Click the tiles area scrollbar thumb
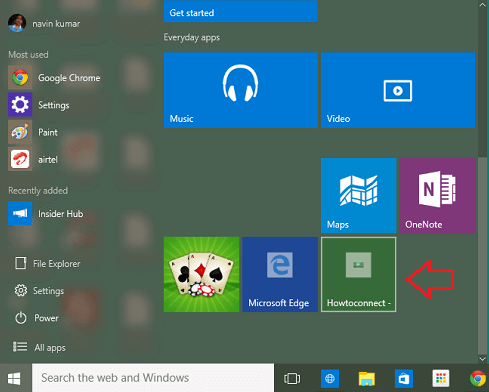Viewport: 489px width, 392px height. 482,255
